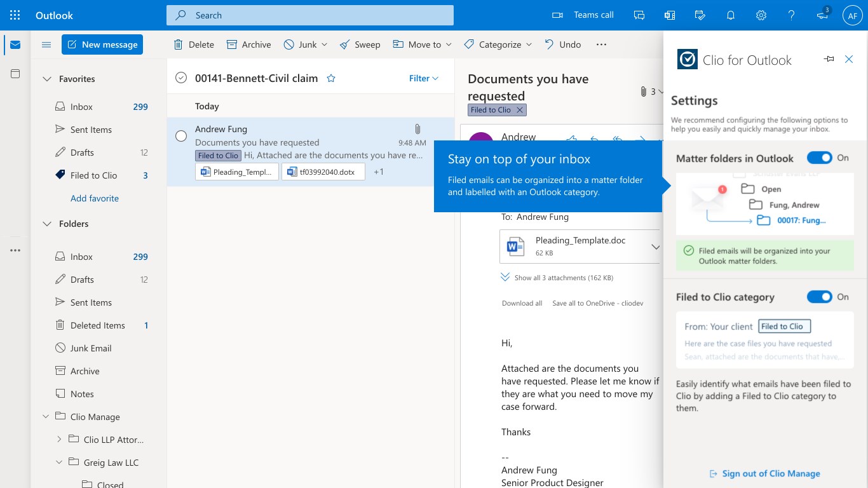
Task: Click the calendar icon in left rail
Action: [x=15, y=74]
